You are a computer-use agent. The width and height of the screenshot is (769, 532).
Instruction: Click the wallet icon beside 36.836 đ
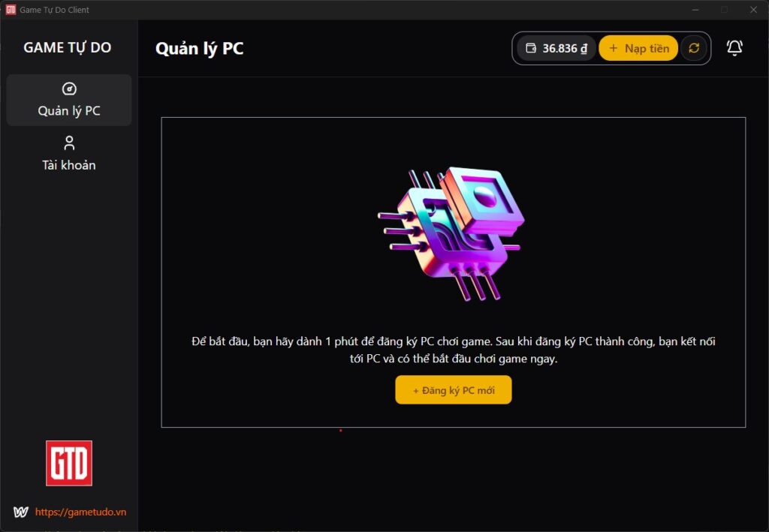click(x=531, y=48)
